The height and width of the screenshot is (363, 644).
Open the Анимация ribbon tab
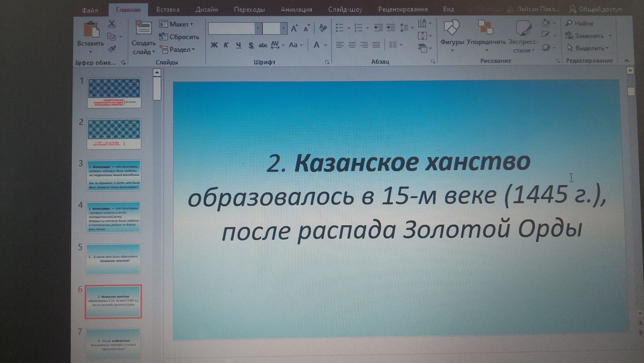click(x=296, y=9)
